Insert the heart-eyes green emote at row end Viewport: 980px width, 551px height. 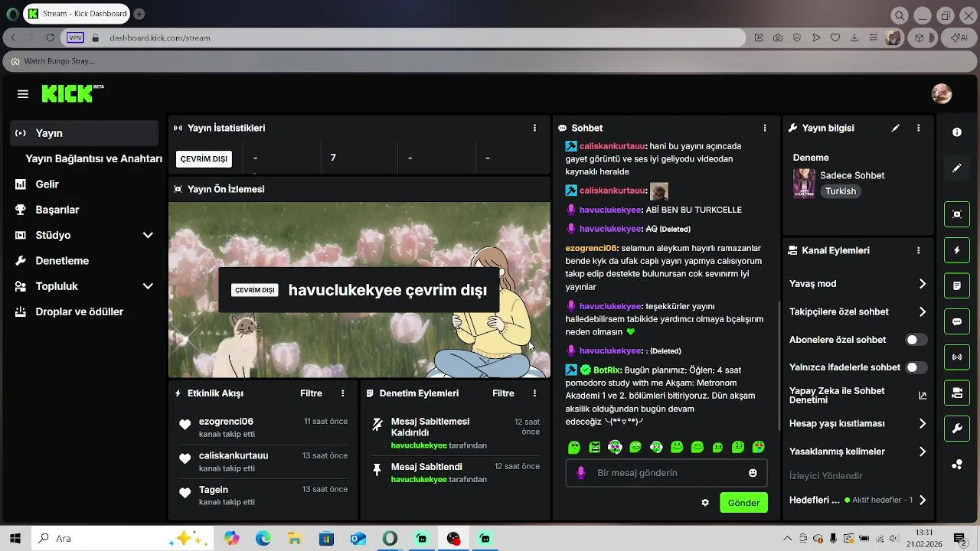758,447
